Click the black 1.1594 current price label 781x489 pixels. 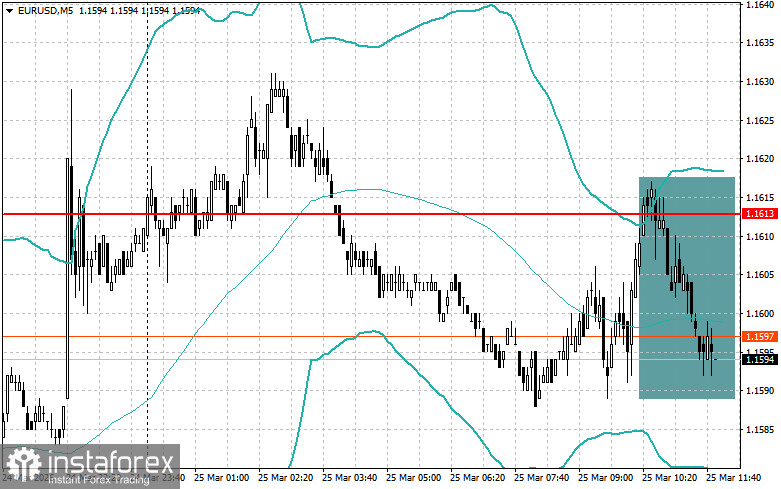tap(760, 360)
